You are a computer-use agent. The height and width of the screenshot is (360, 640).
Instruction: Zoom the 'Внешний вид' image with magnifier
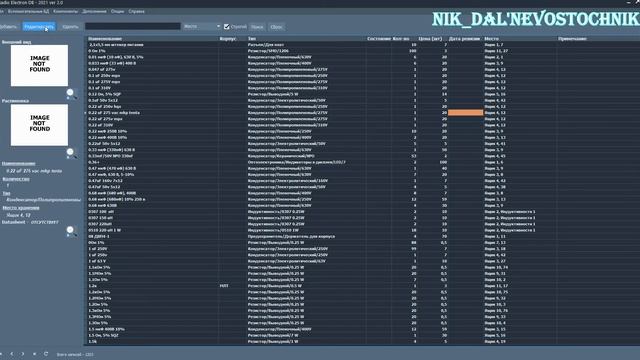[71, 93]
